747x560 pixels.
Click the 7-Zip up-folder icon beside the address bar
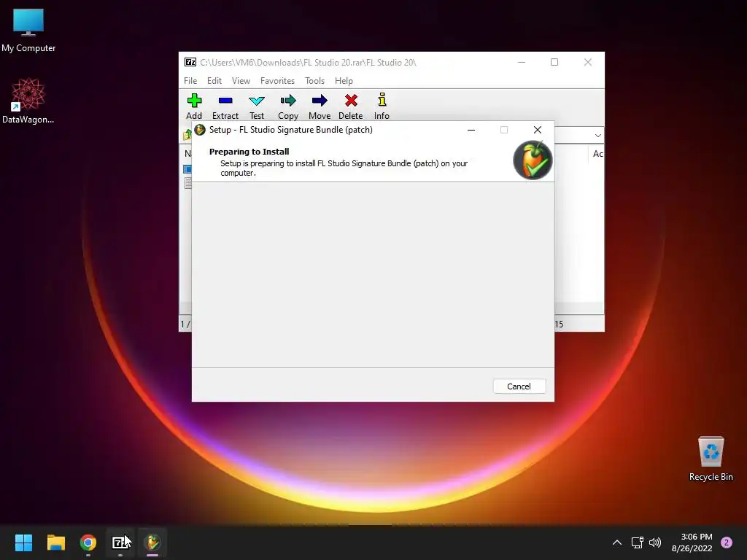click(x=187, y=135)
